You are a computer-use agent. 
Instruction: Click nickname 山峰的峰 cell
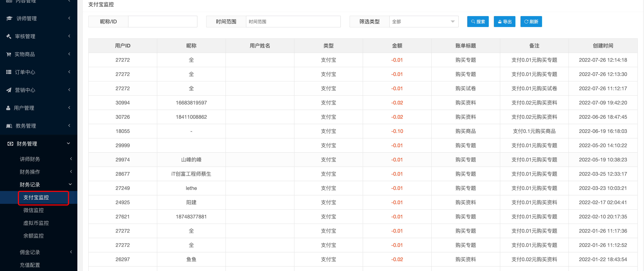(191, 160)
